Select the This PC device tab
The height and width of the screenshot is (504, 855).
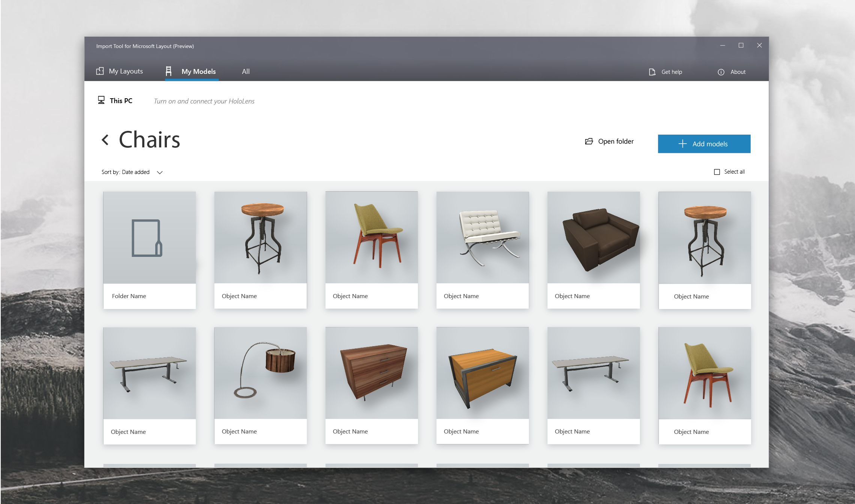(115, 100)
